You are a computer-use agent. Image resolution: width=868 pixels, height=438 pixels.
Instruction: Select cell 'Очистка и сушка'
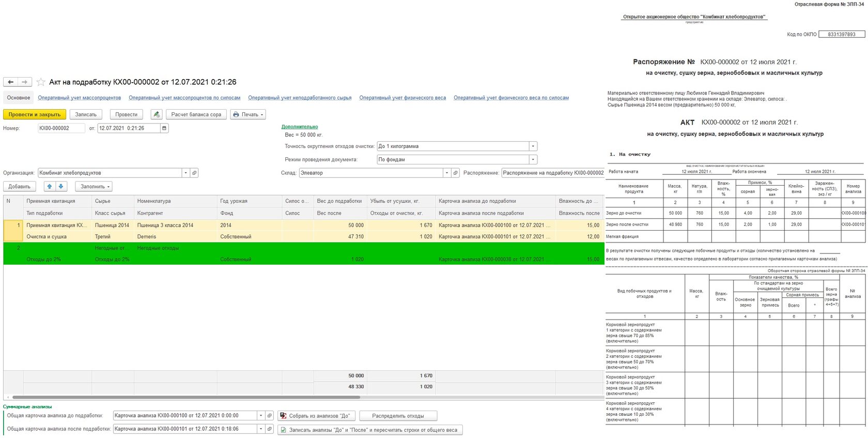[x=57, y=237]
